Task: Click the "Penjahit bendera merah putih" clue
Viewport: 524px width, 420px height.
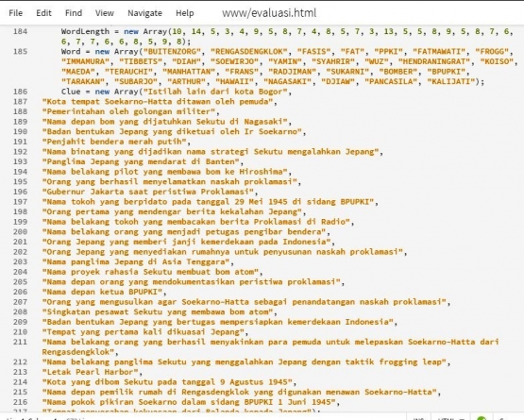Action: click(x=114, y=142)
